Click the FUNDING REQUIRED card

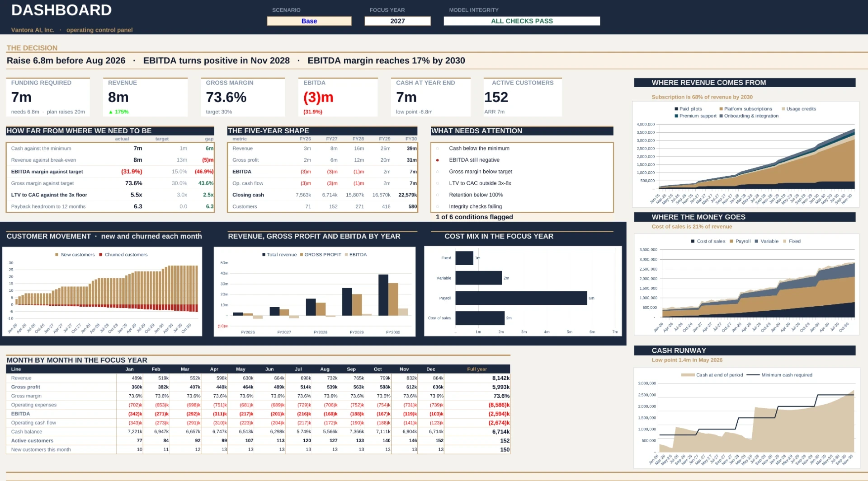click(x=48, y=98)
